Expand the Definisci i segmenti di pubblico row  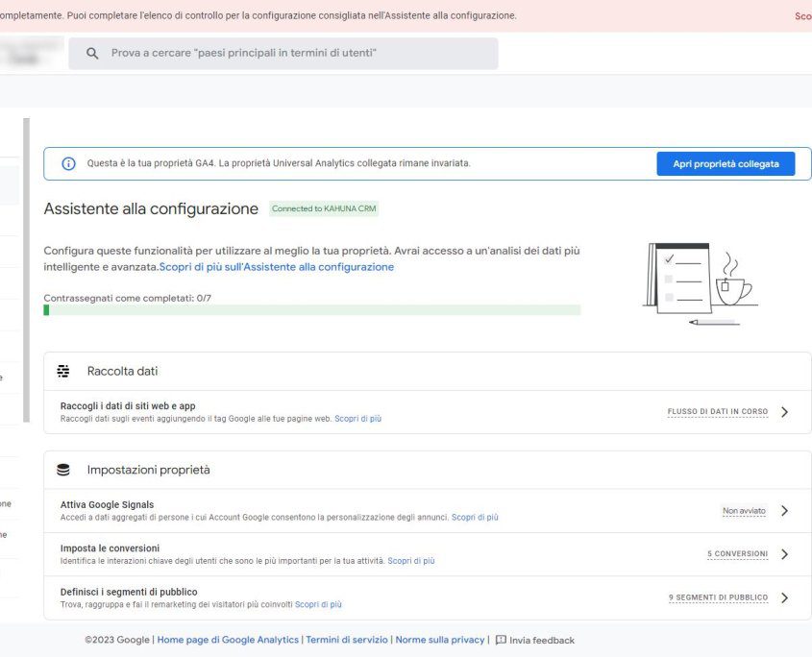785,596
